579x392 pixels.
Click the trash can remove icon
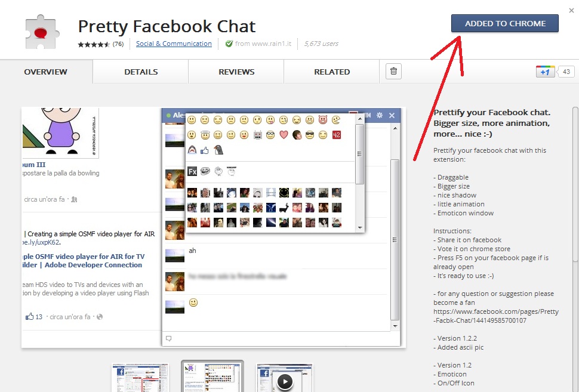click(393, 71)
